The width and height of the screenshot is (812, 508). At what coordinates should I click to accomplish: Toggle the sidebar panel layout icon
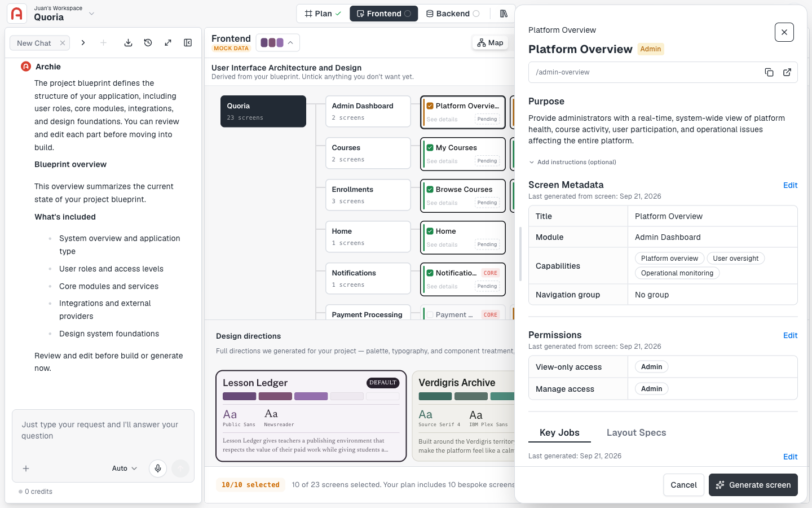[188, 43]
